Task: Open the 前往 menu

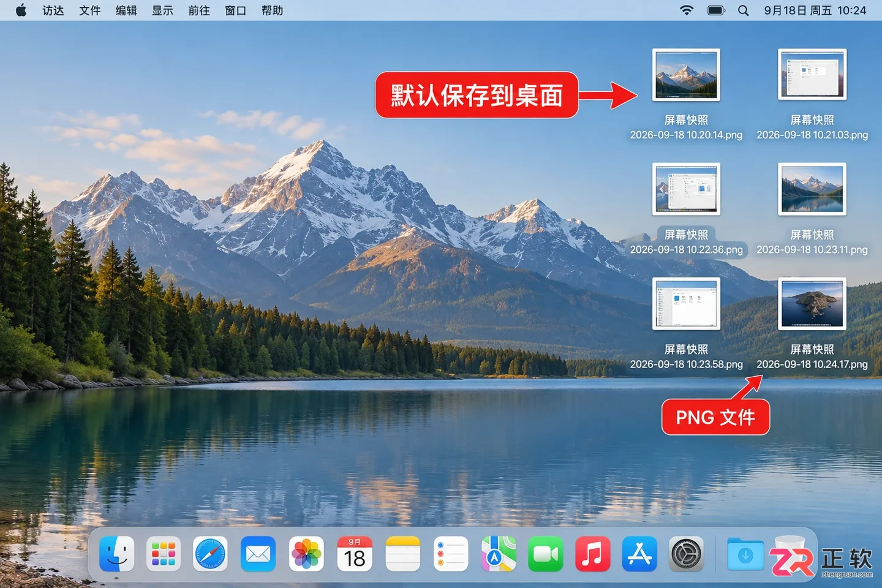Action: [x=199, y=10]
